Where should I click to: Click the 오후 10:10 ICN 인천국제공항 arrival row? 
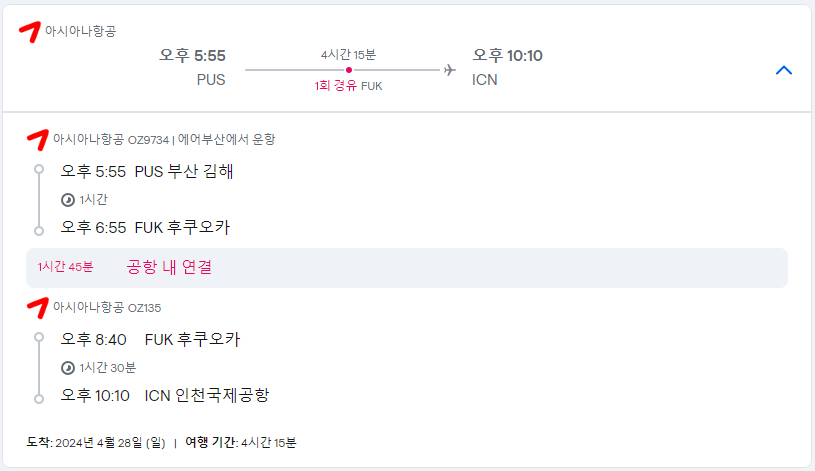(165, 395)
